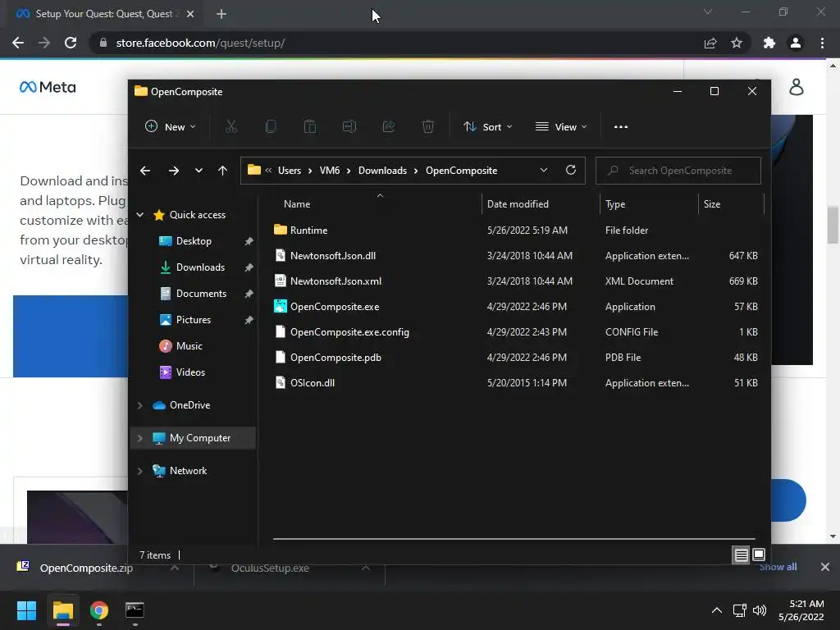Image resolution: width=840 pixels, height=630 pixels.
Task: Click the Users breadcrumb in address bar
Action: 290,171
